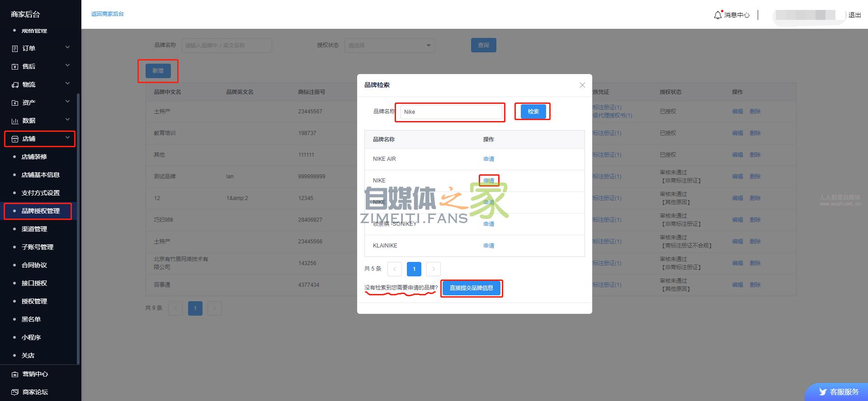Click the 订单 sidebar icon
868x401 pixels.
point(15,48)
